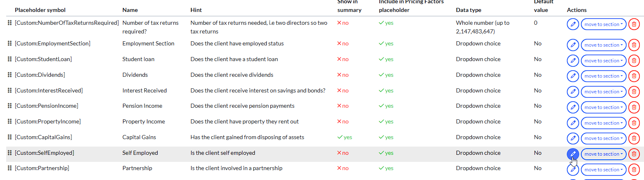Click drag handle beside Custom:Partnership
This screenshot has height=180, width=644.
(9, 168)
